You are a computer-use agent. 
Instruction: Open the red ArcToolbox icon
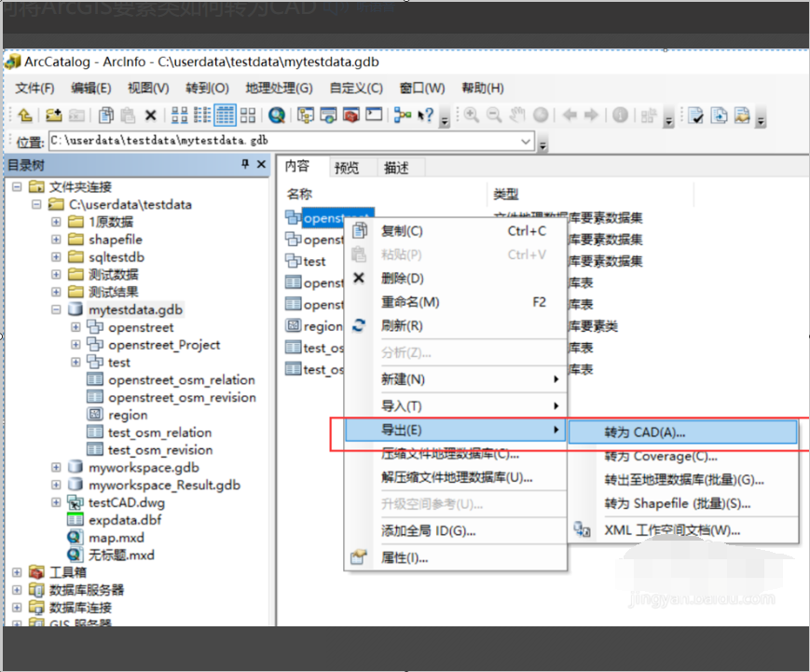[350, 115]
